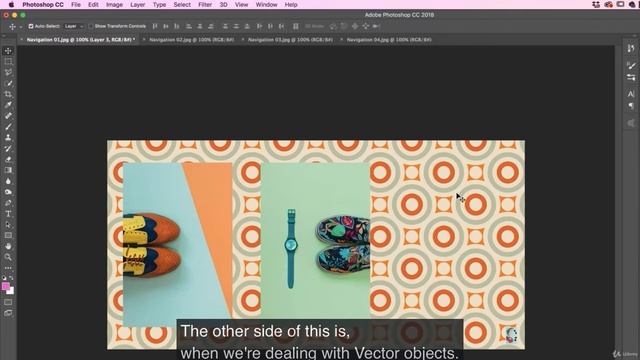The width and height of the screenshot is (640, 360).
Task: Select the Rectangular Marquee tool
Action: coord(8,62)
